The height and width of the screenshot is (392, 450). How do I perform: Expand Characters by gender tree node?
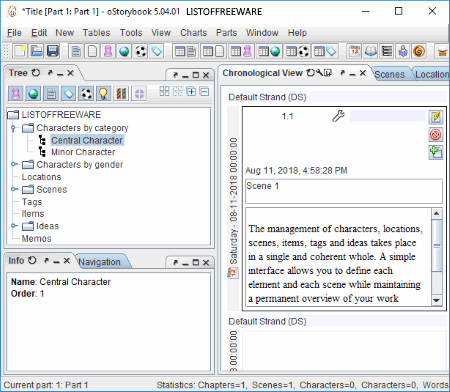pos(14,164)
